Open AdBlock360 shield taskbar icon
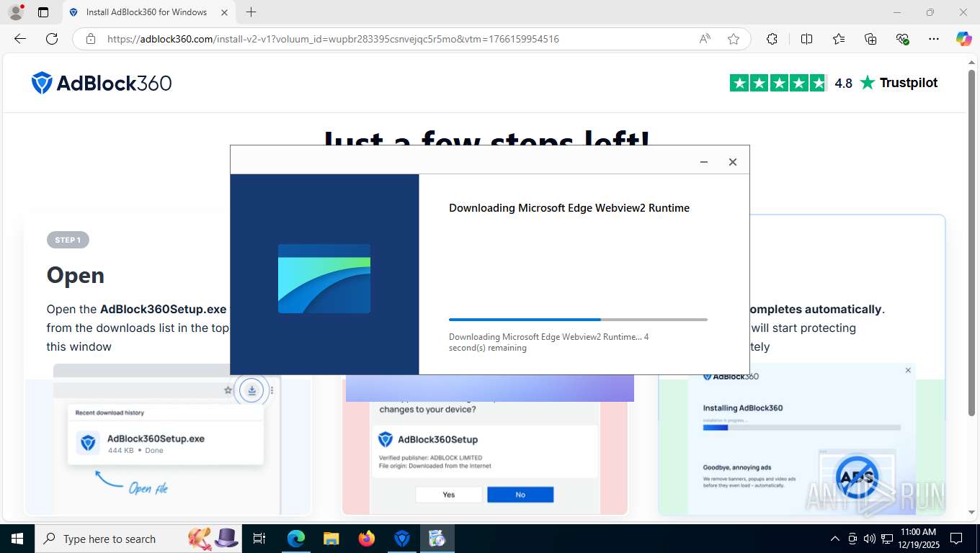Image resolution: width=980 pixels, height=553 pixels. coord(402,539)
